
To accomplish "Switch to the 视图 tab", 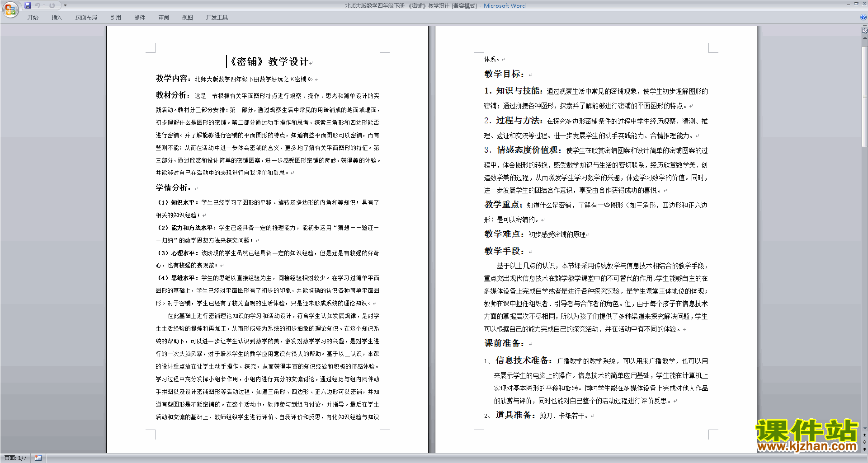I will click(x=187, y=18).
